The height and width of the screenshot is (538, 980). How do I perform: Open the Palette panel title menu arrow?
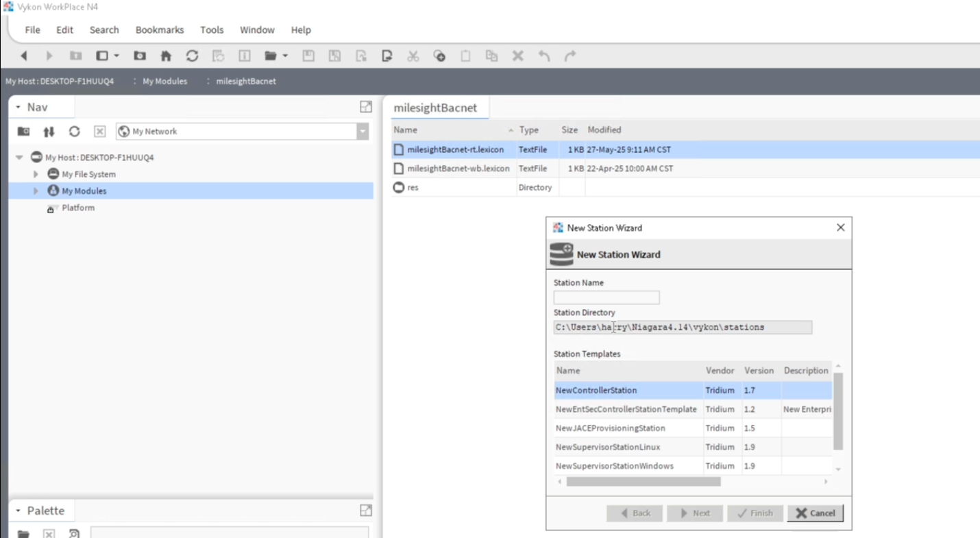click(x=19, y=511)
